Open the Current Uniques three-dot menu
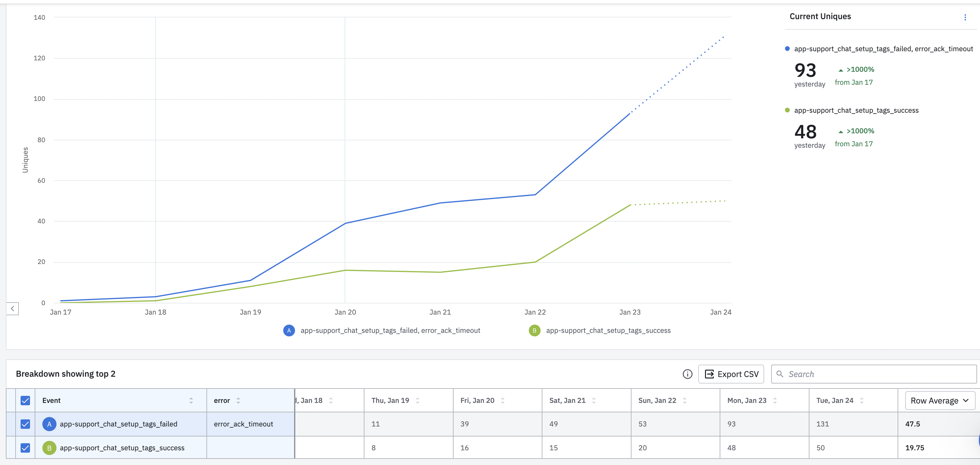The image size is (980, 465). click(965, 17)
